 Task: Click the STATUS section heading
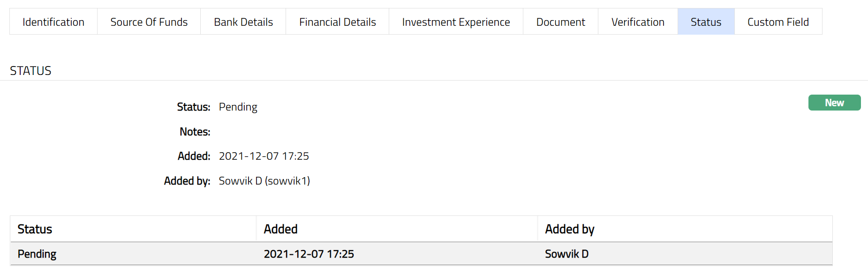[30, 71]
